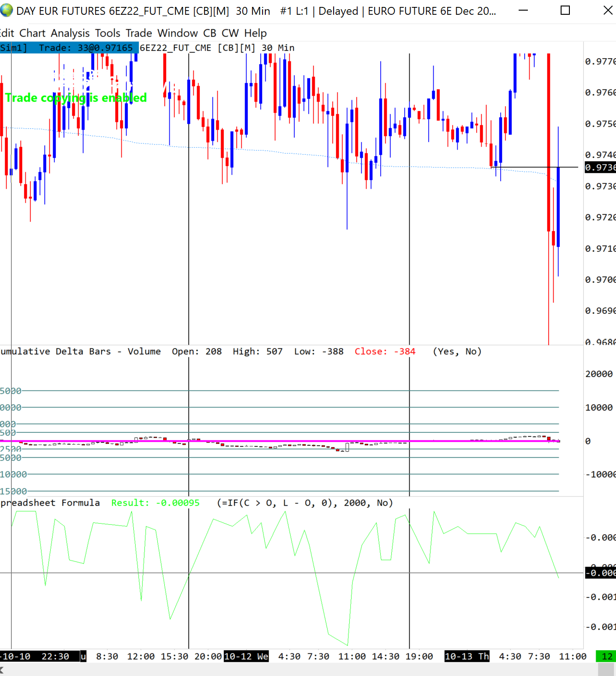Open the Chart menu
Image resolution: width=616 pixels, height=676 pixels.
pos(32,33)
